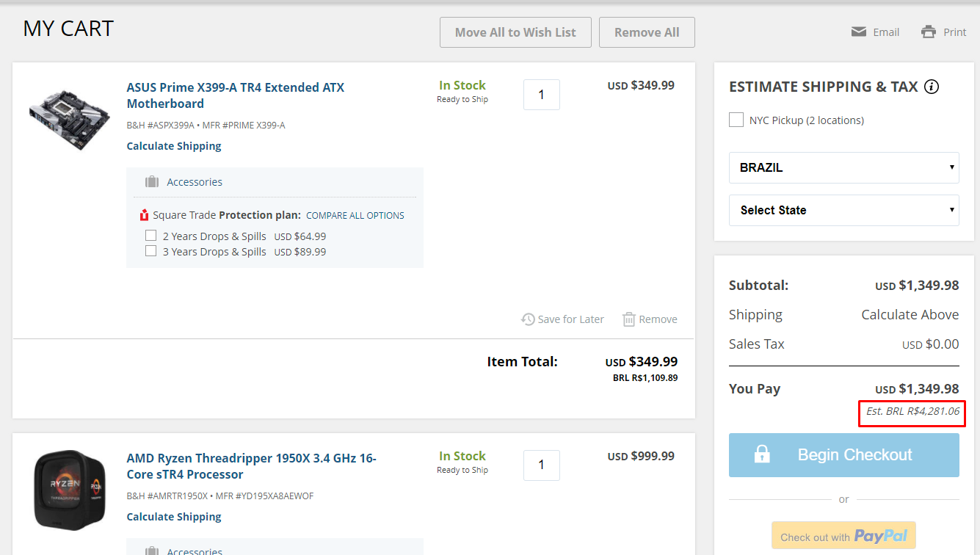The height and width of the screenshot is (555, 980).
Task: Check out with PayPal button
Action: [844, 536]
